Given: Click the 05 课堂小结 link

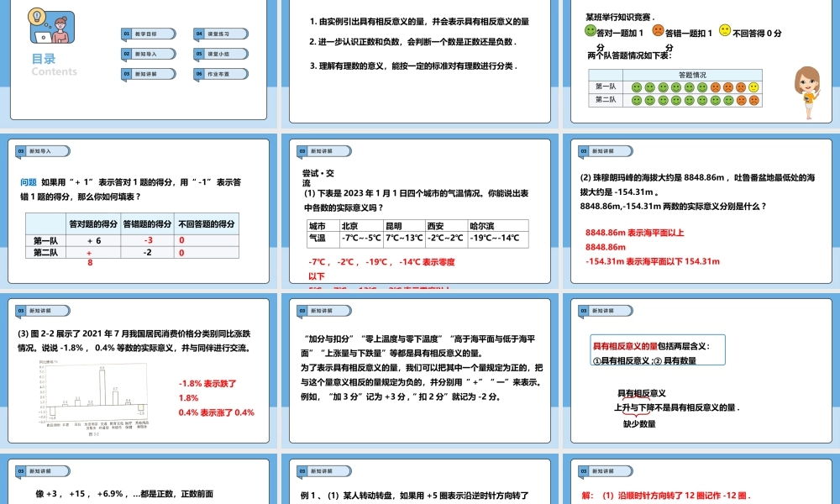Looking at the screenshot, I should [x=222, y=54].
